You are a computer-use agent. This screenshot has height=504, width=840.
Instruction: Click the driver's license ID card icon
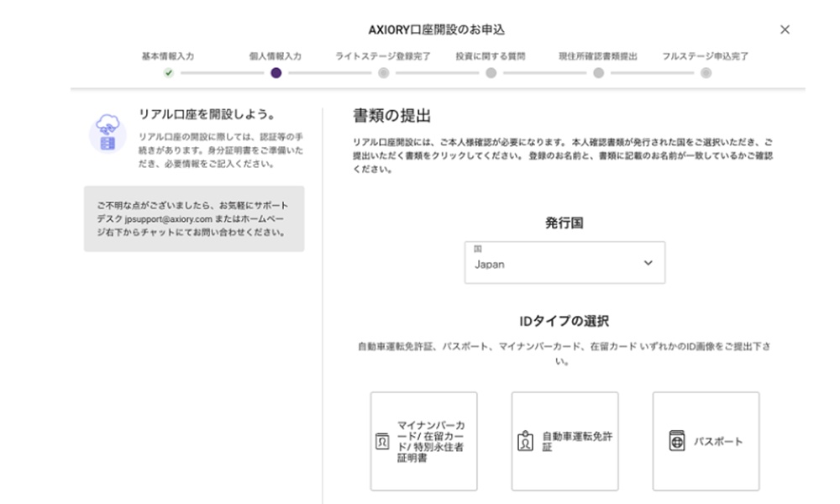click(x=525, y=439)
